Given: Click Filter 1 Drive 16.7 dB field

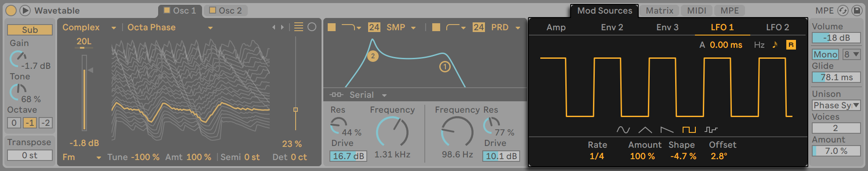Looking at the screenshot, I should (348, 156).
